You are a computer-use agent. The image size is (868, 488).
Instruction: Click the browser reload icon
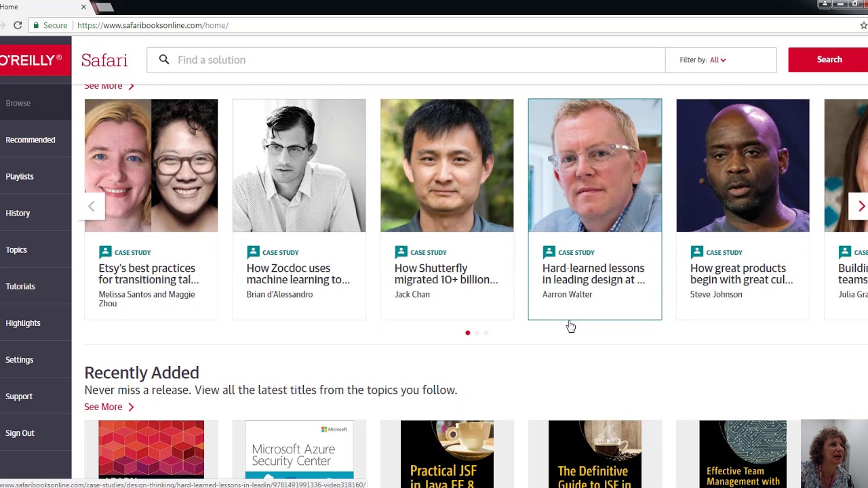pos(18,25)
